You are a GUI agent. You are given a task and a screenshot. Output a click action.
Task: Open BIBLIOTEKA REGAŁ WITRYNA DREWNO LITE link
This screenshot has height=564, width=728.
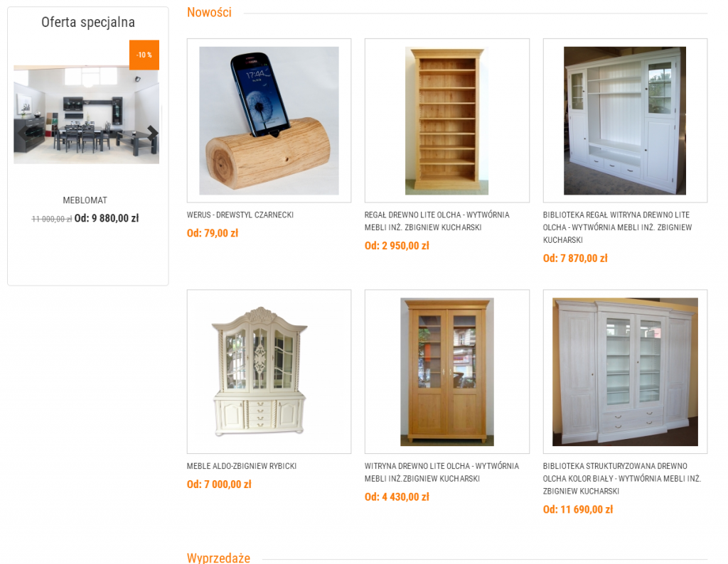618,227
